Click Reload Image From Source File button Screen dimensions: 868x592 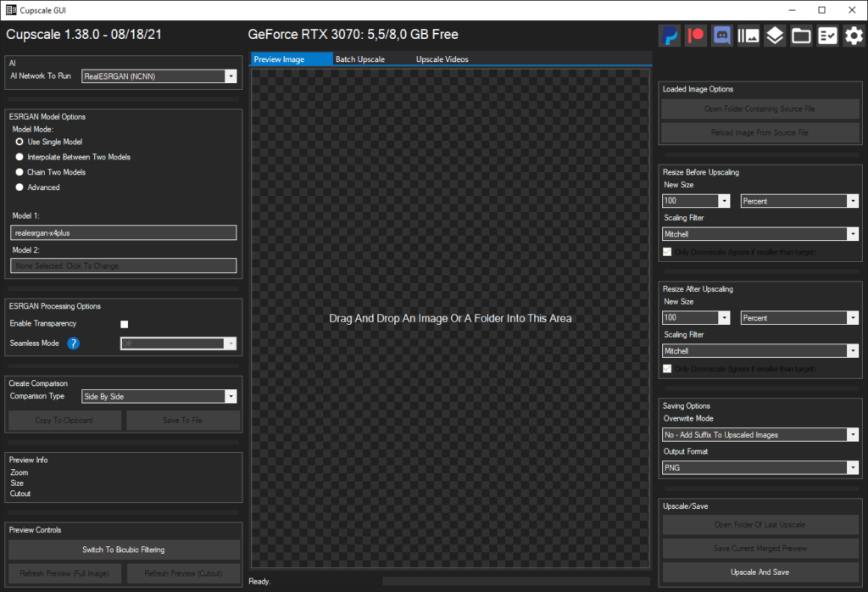(760, 133)
